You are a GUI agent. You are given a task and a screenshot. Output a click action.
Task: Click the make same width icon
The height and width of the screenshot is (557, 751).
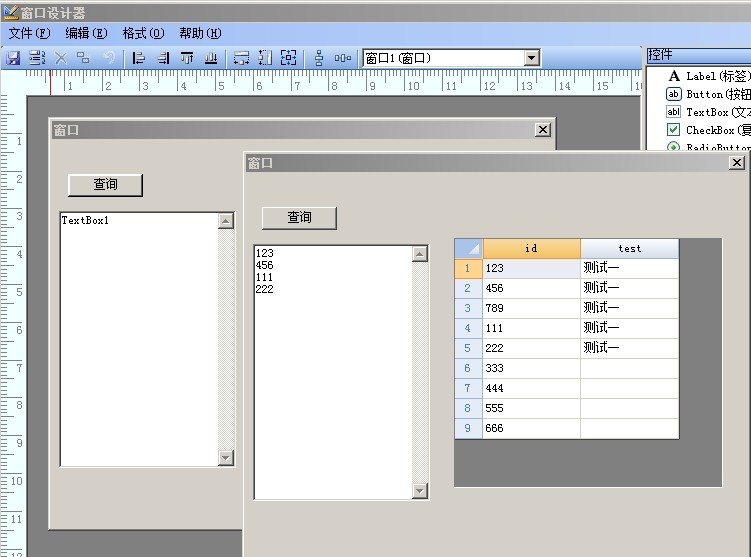pyautogui.click(x=241, y=58)
